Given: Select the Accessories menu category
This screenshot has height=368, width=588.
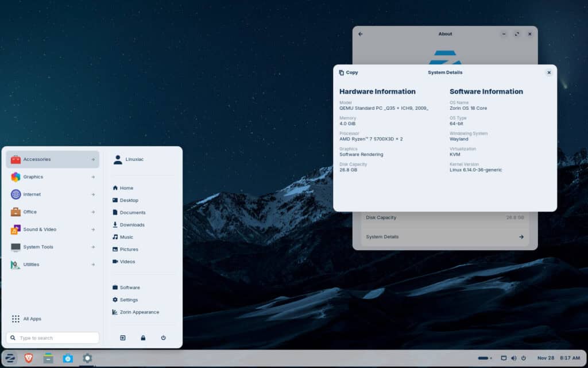Looking at the screenshot, I should pyautogui.click(x=52, y=159).
